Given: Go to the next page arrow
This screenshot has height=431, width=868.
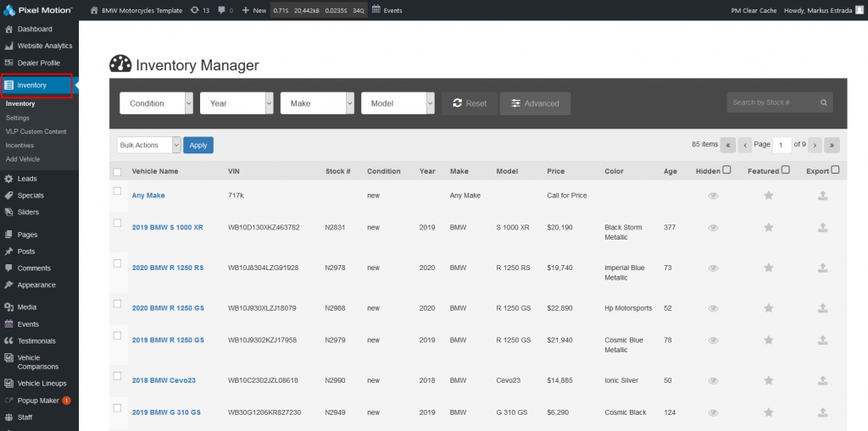Looking at the screenshot, I should (815, 145).
